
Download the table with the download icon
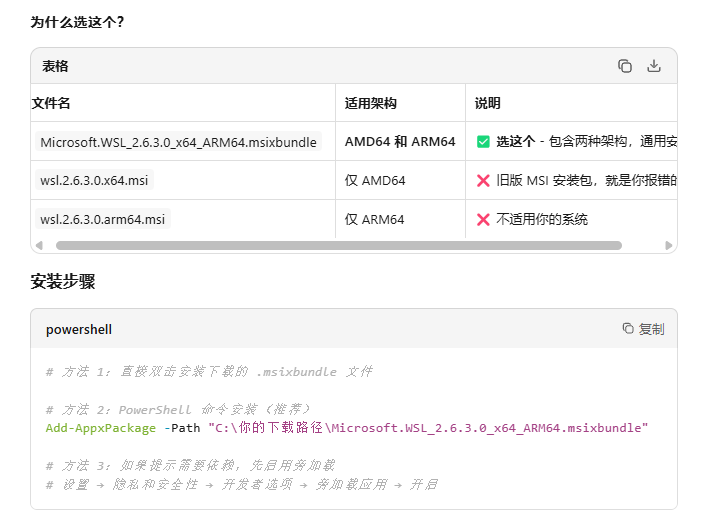654,66
